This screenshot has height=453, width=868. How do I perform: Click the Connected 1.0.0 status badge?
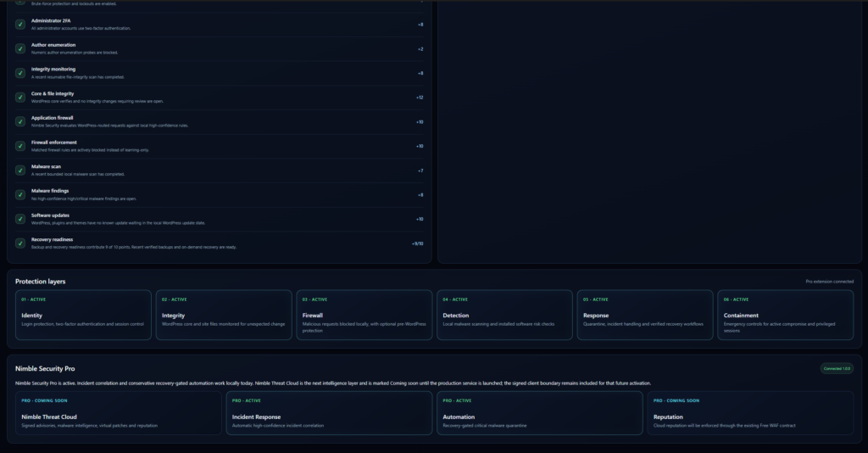click(x=837, y=368)
